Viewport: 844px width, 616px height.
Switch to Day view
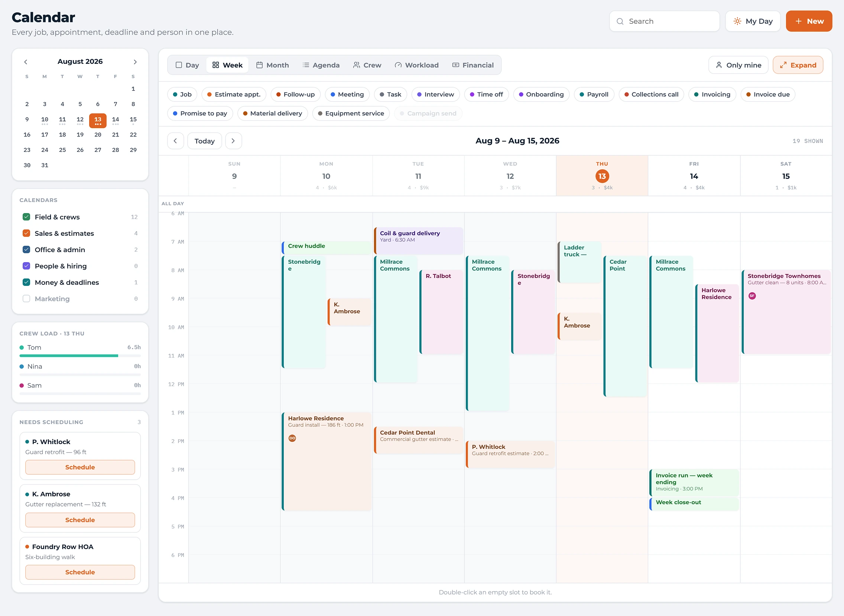[187, 65]
